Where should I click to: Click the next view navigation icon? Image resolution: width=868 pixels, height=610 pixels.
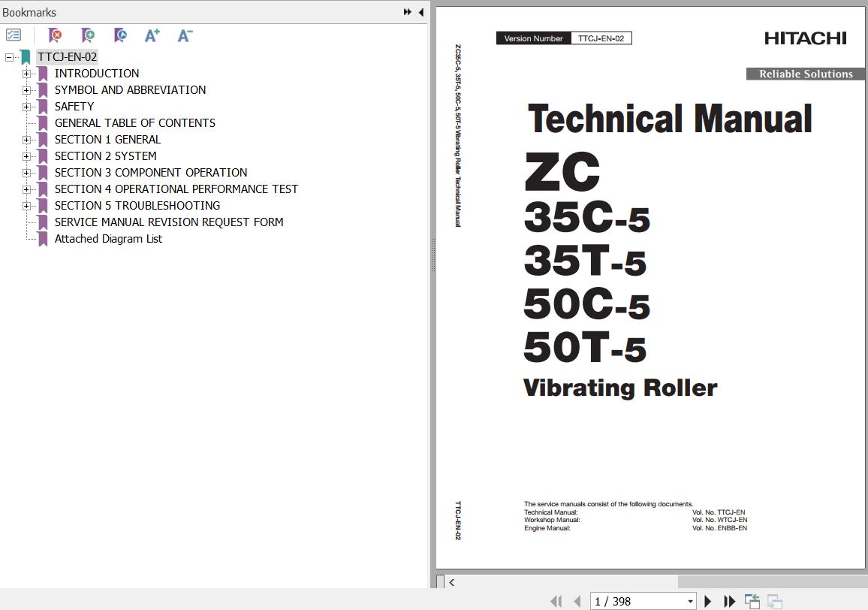[774, 601]
